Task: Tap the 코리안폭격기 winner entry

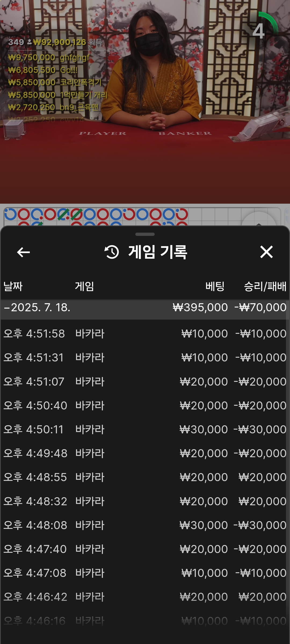Action: pos(55,82)
